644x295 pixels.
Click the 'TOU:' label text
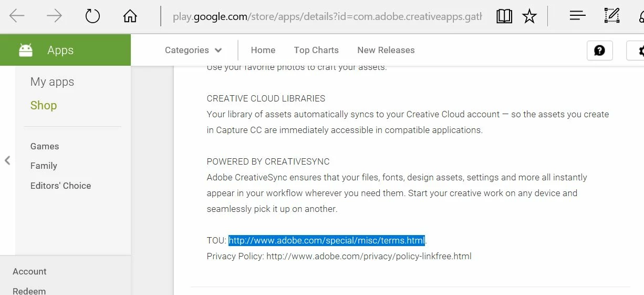[216, 240]
